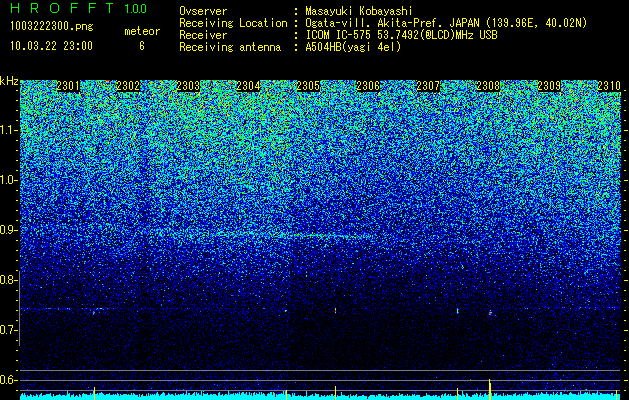Click the HROFFT 1.0.0 title text
This screenshot has height=400, width=629.
tap(79, 8)
